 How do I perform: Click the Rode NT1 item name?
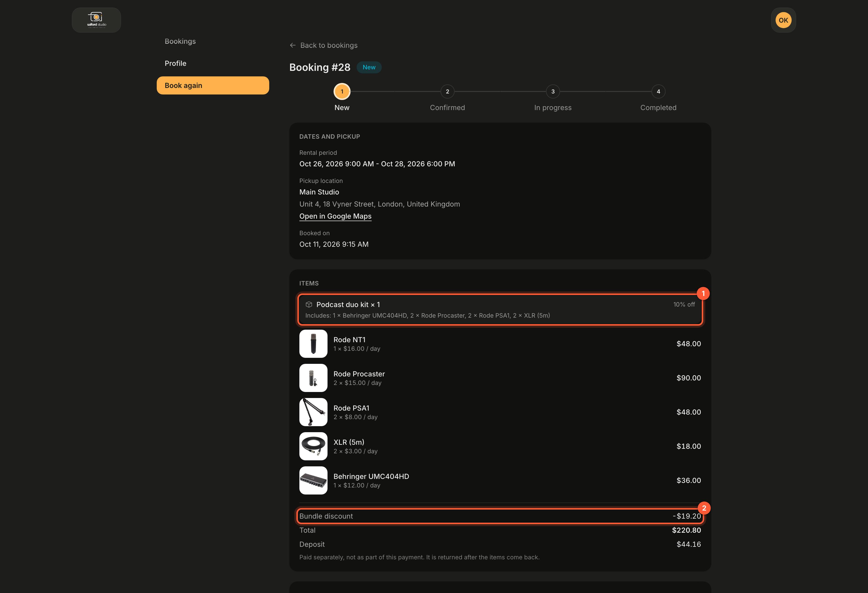coord(350,340)
